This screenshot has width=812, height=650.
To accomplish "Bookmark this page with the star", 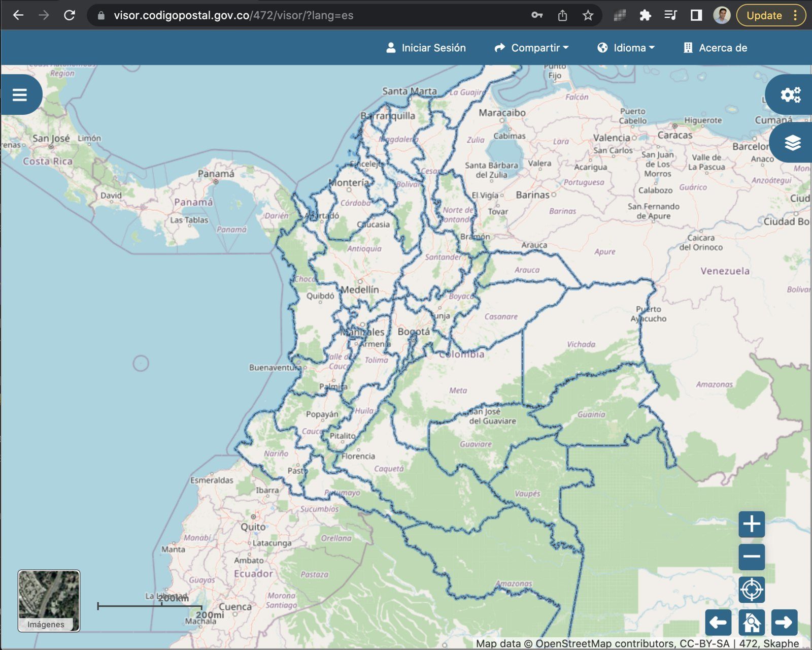I will (588, 15).
